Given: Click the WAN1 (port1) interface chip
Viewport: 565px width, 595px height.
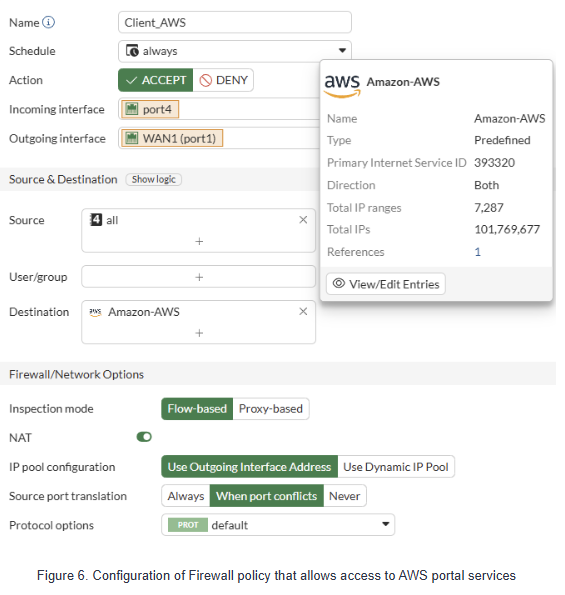Looking at the screenshot, I should tap(172, 138).
